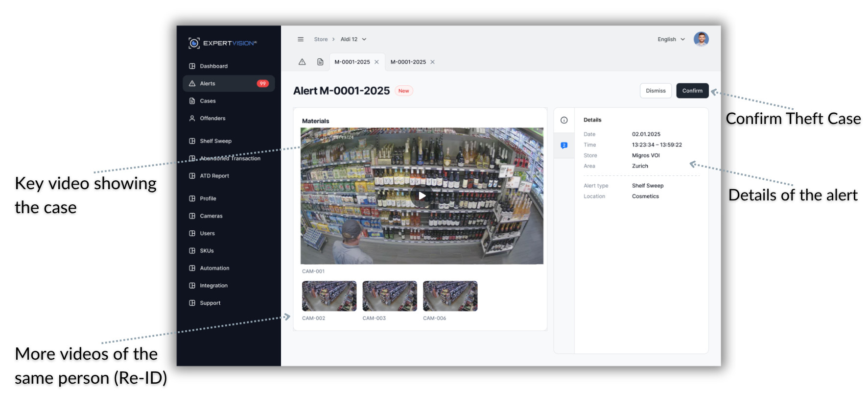868x418 pixels.
Task: Play the CAM-001 video
Action: click(x=422, y=196)
